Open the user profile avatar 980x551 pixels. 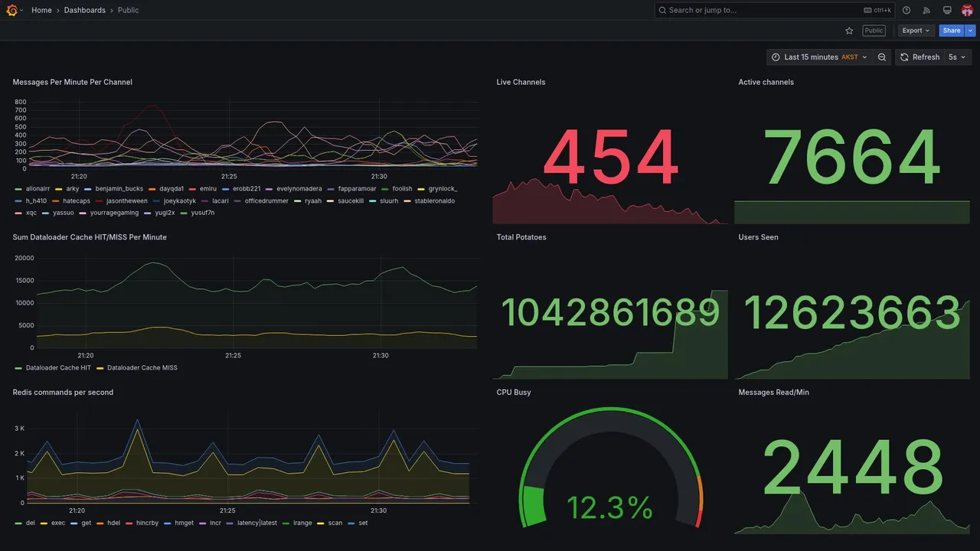(x=967, y=10)
